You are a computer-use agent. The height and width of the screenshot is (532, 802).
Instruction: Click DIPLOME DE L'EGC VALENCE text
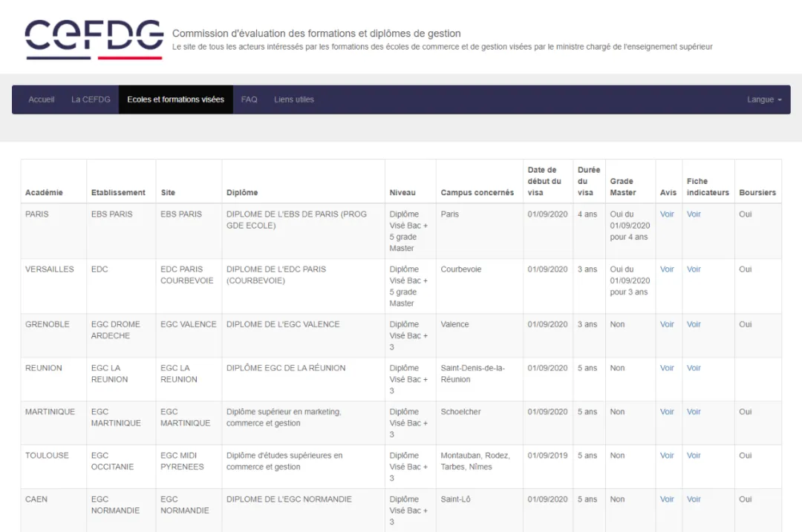point(283,324)
